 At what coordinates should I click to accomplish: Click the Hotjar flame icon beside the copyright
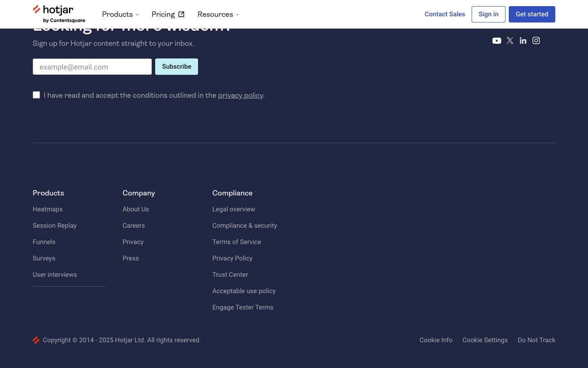(x=36, y=340)
